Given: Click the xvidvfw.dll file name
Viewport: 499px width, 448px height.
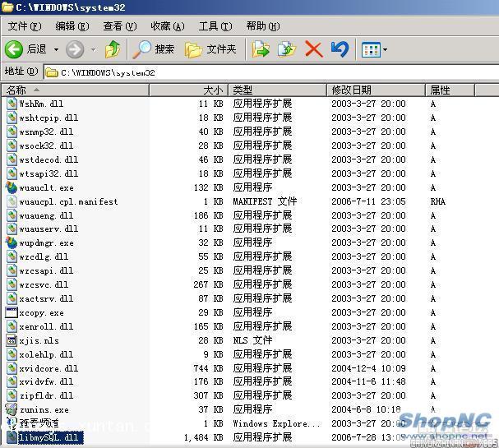Looking at the screenshot, I should pyautogui.click(x=46, y=381).
